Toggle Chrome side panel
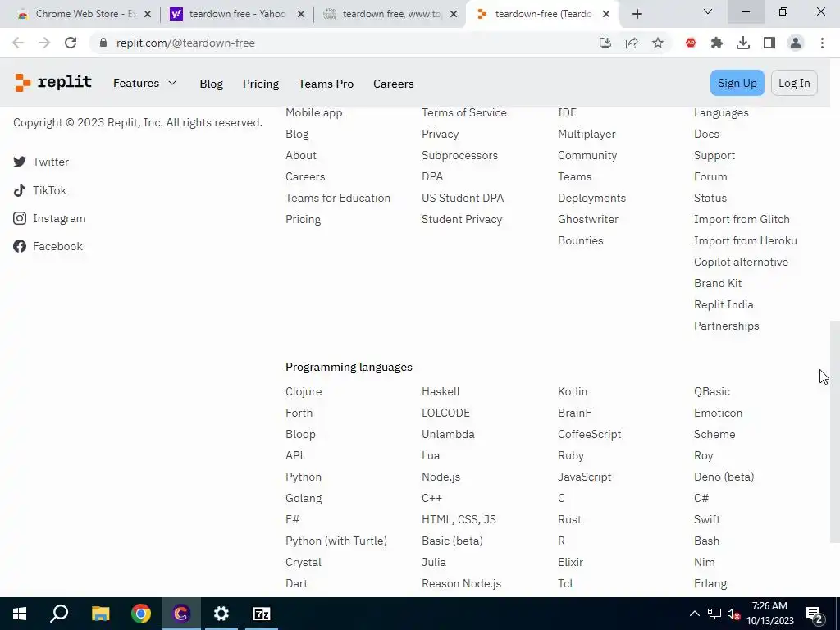 point(769,43)
